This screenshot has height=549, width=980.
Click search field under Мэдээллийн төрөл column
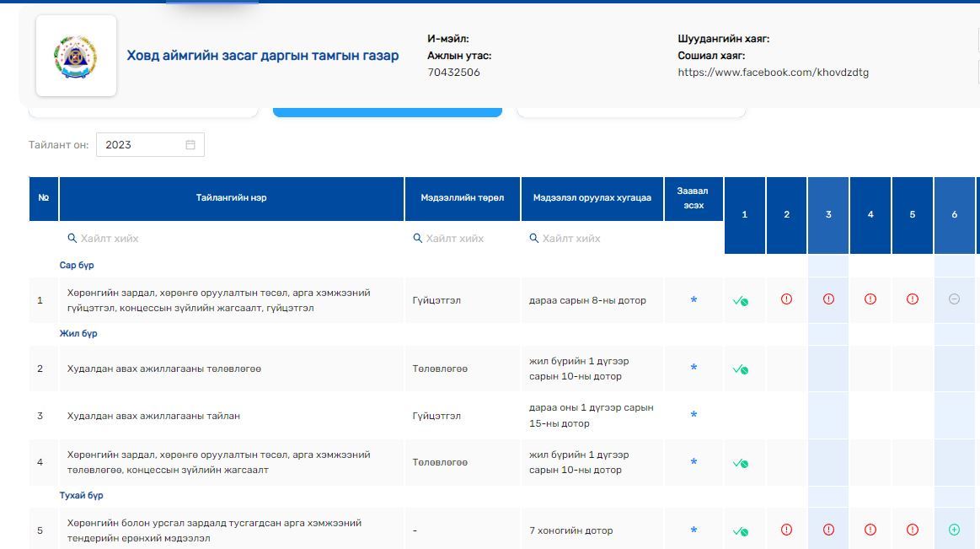[x=462, y=239]
